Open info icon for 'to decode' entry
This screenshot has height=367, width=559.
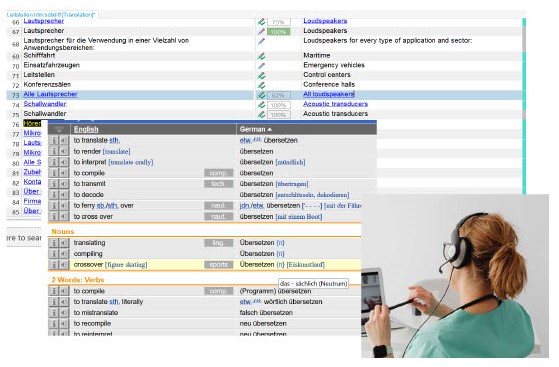click(x=54, y=195)
